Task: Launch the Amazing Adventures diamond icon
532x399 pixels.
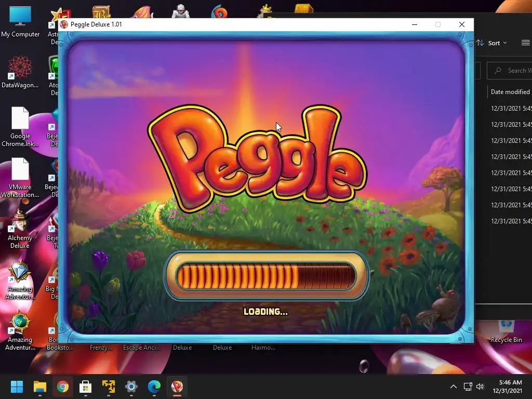Action: pyautogui.click(x=20, y=279)
